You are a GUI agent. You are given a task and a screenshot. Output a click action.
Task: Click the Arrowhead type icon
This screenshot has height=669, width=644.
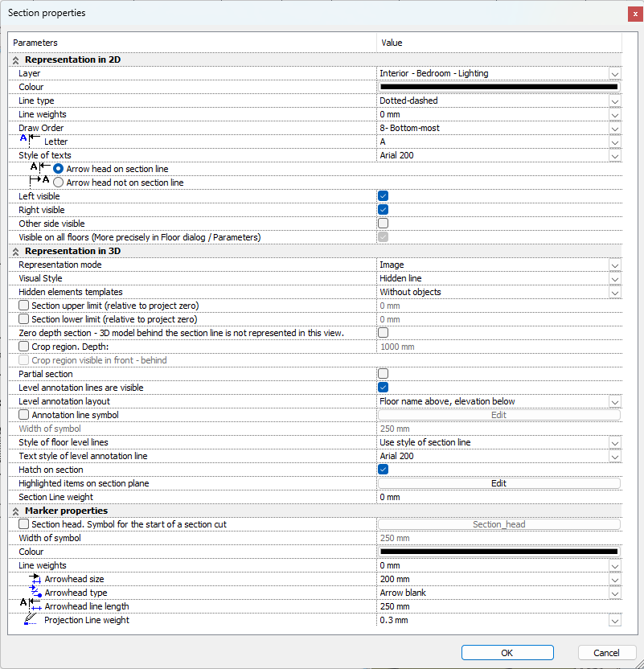click(34, 593)
